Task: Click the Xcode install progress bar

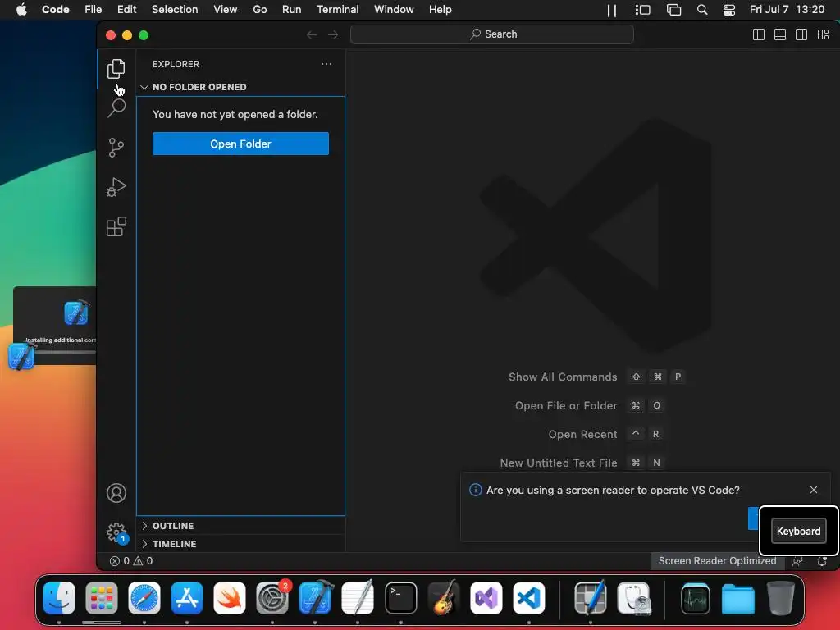Action: pyautogui.click(x=66, y=352)
